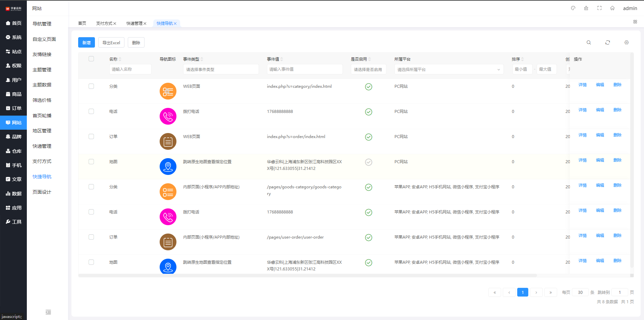Toggle fullscreen mode icon in header

tap(599, 8)
